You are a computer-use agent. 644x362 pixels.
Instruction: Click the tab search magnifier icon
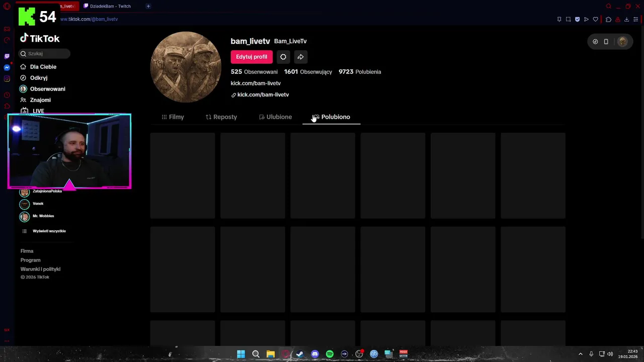pos(608,6)
